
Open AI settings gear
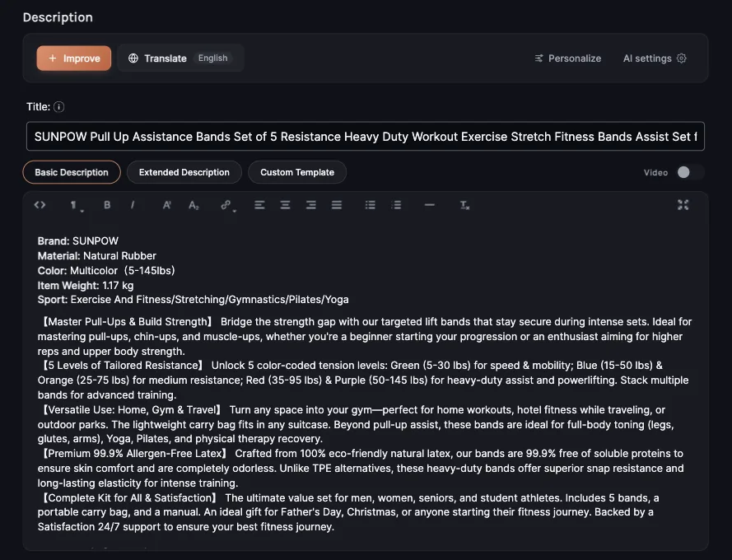pyautogui.click(x=682, y=58)
